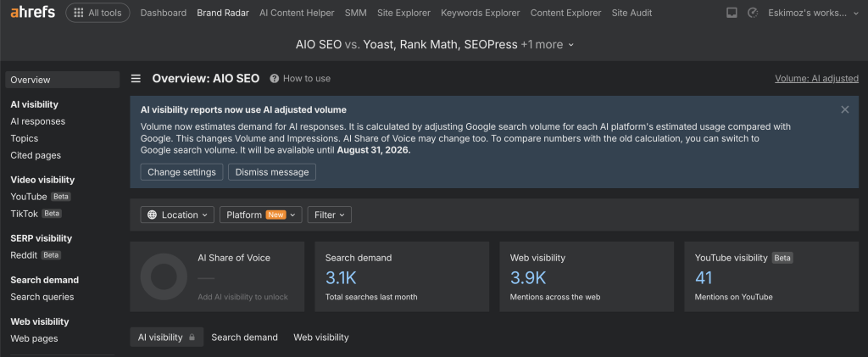
Task: Click the How to use help icon
Action: (x=274, y=79)
